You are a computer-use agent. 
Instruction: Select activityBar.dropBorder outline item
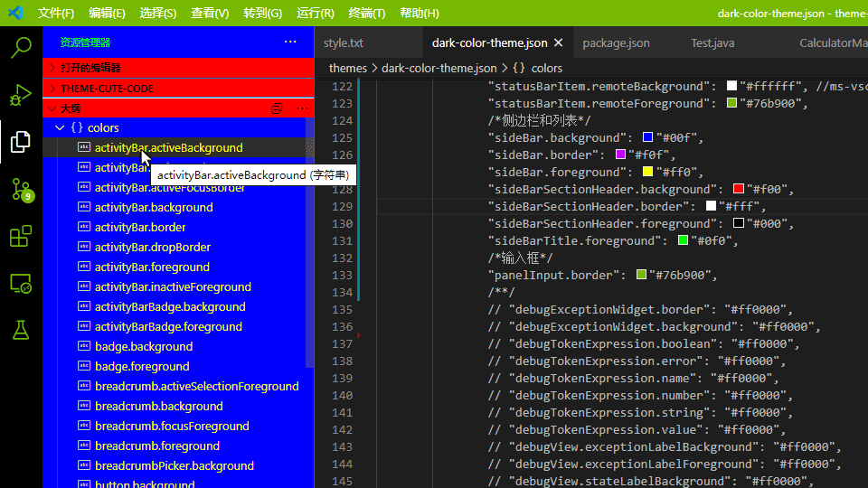click(x=174, y=247)
